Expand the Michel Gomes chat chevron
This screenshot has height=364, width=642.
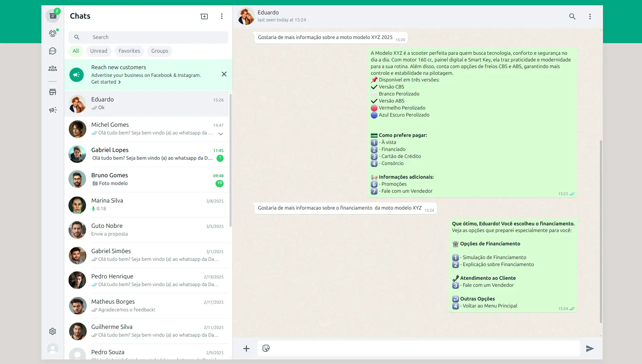pyautogui.click(x=221, y=134)
